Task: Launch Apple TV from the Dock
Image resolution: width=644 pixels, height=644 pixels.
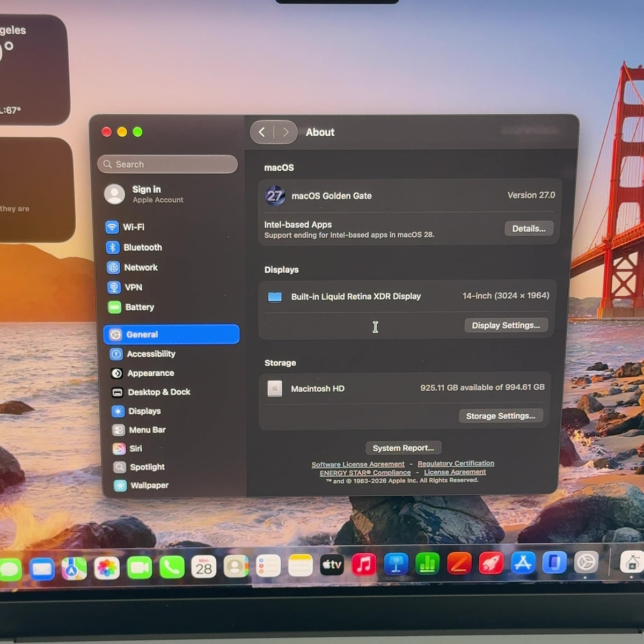Action: click(x=332, y=565)
